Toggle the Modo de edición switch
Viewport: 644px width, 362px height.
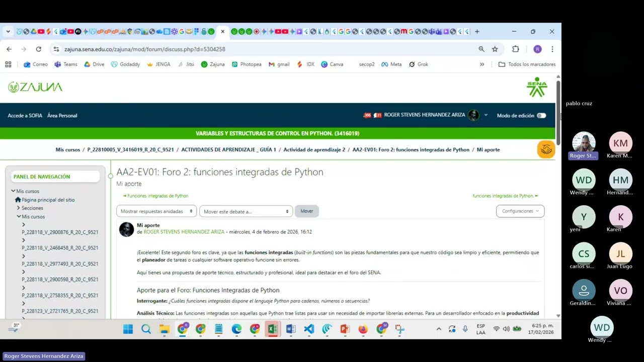(541, 116)
